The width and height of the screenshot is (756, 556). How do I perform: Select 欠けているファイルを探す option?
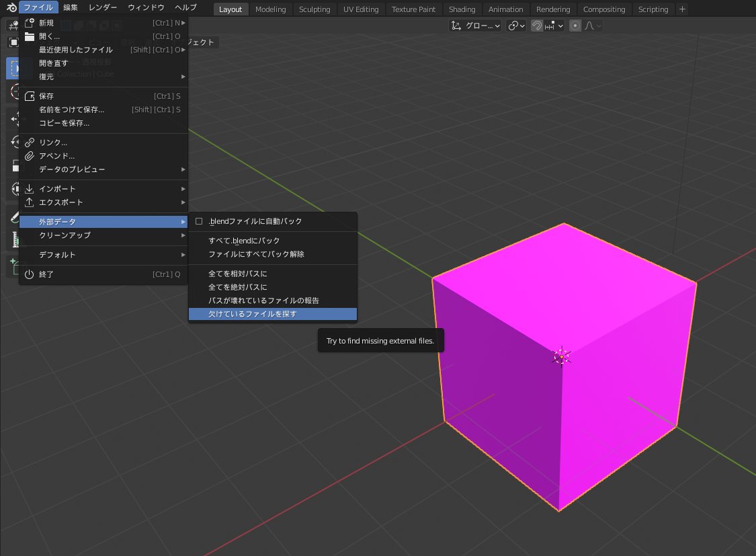273,314
